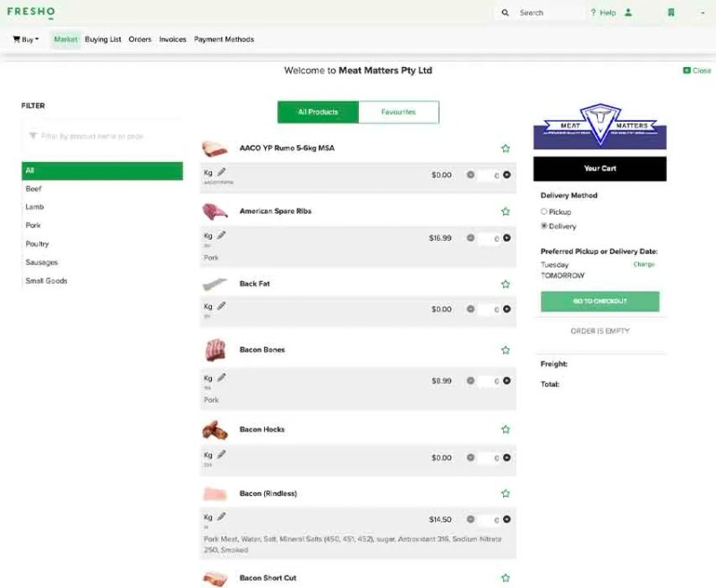
Task: Open user account icon in header
Action: [628, 13]
